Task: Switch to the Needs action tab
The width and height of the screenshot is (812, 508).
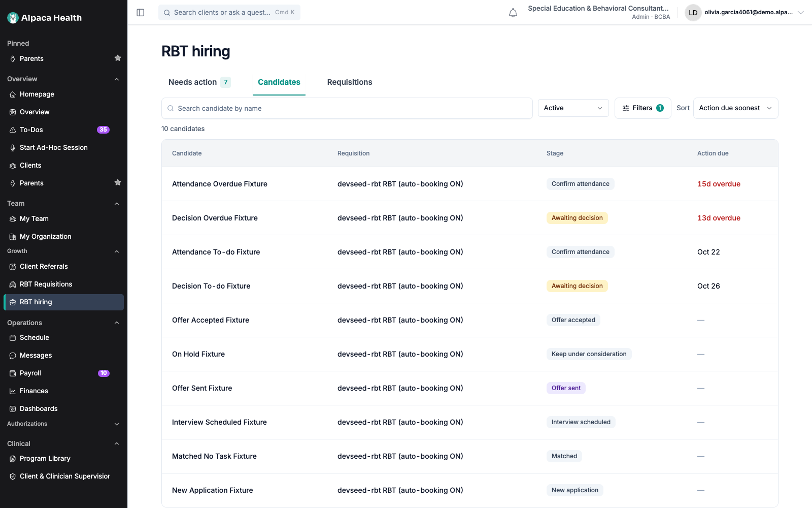Action: pyautogui.click(x=199, y=82)
